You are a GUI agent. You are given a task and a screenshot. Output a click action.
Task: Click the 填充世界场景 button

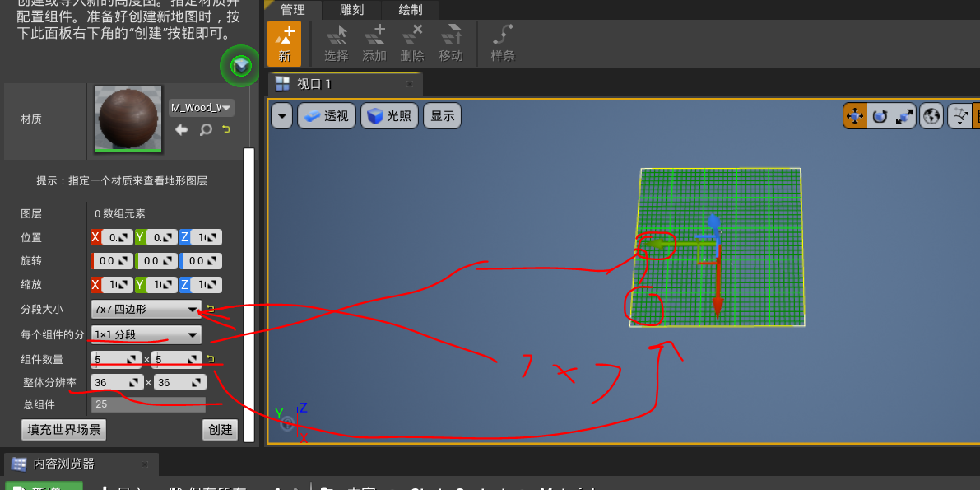[63, 430]
